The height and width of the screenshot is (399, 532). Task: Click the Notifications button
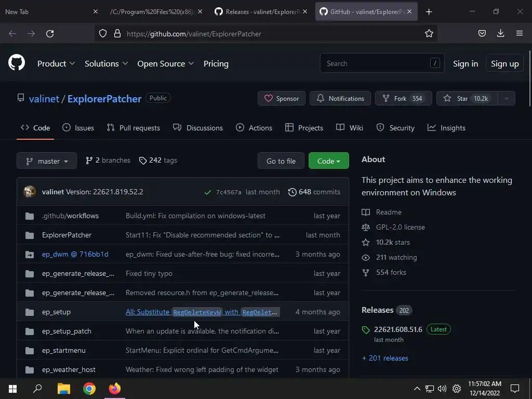click(x=340, y=98)
